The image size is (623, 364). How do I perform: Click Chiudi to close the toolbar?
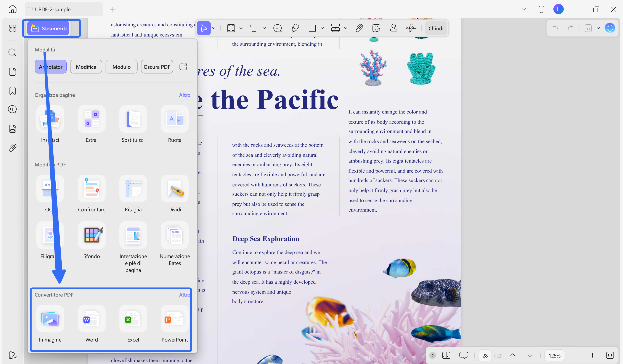tap(436, 28)
